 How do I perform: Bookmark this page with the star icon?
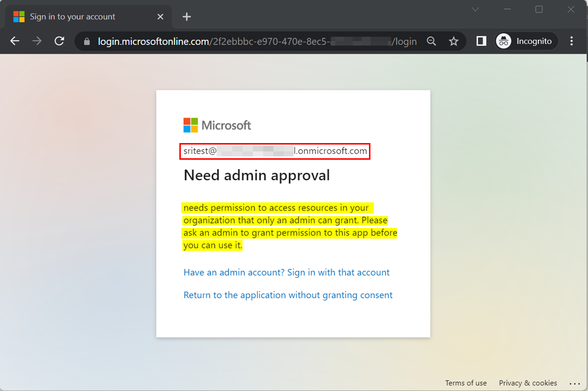pos(454,41)
